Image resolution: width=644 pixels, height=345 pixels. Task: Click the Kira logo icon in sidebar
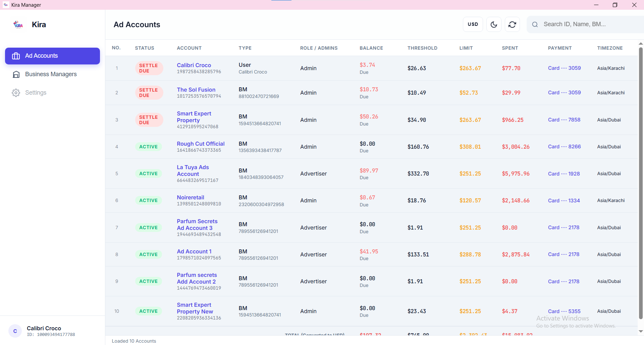(18, 24)
